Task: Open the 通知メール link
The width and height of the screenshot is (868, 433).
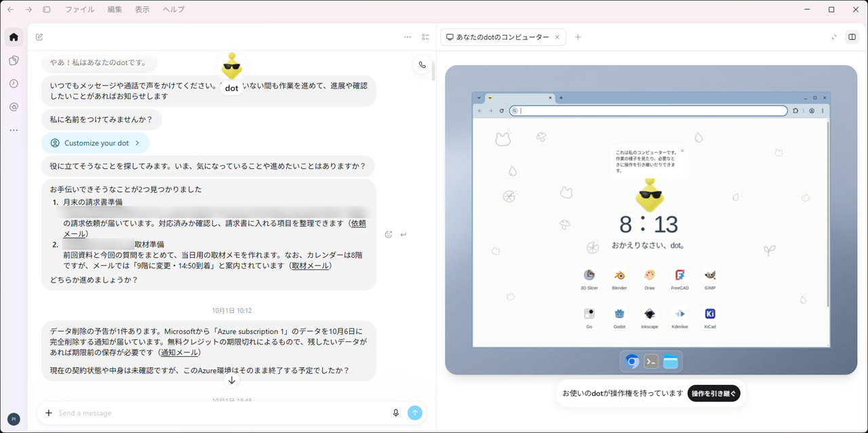Action: click(179, 353)
